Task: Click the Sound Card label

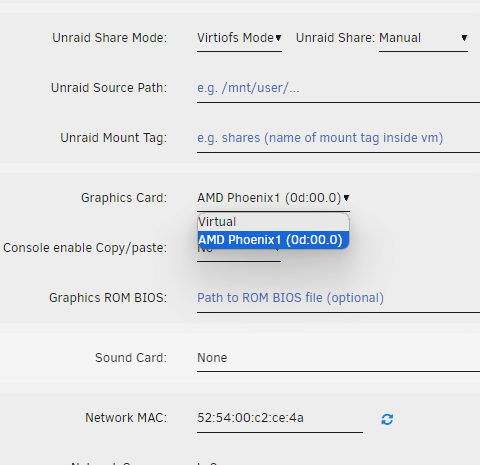Action: 131,358
